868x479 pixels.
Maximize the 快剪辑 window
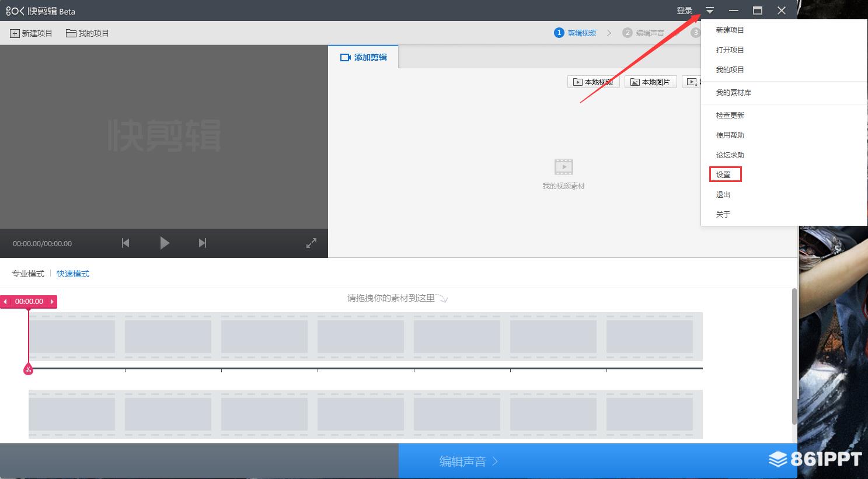pyautogui.click(x=758, y=11)
